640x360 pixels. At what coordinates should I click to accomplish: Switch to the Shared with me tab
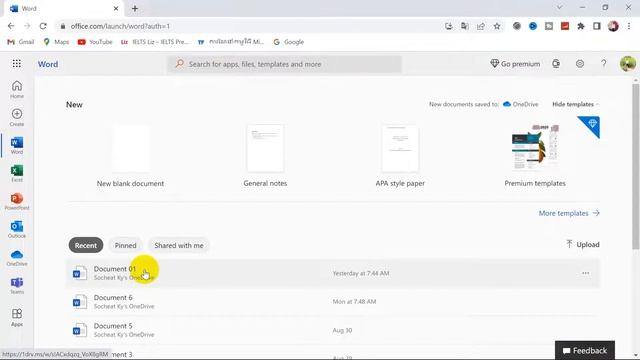[x=179, y=245]
